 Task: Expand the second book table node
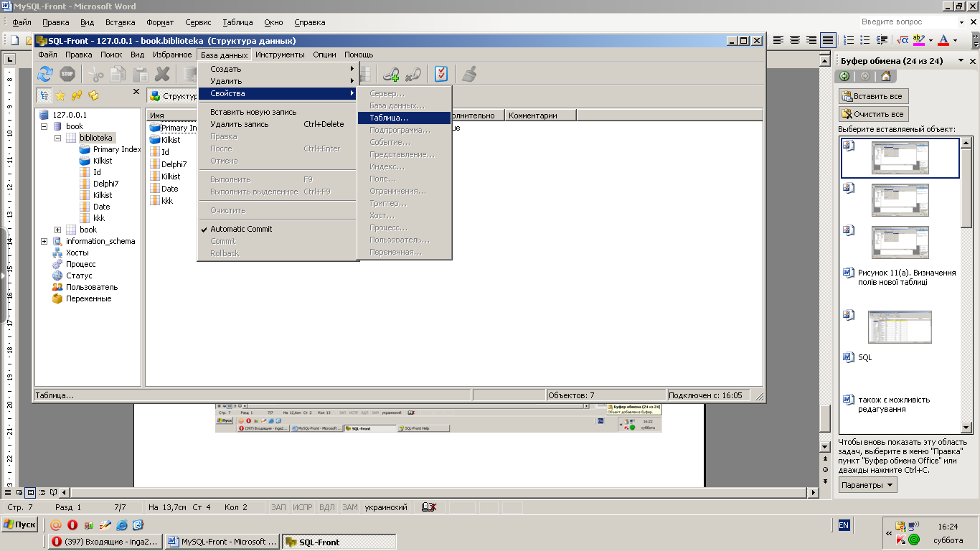(57, 230)
